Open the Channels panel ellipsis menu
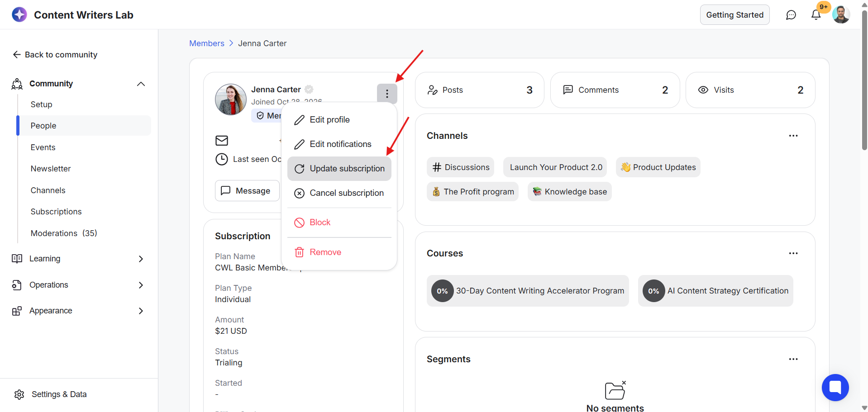This screenshot has width=868, height=412. [793, 136]
